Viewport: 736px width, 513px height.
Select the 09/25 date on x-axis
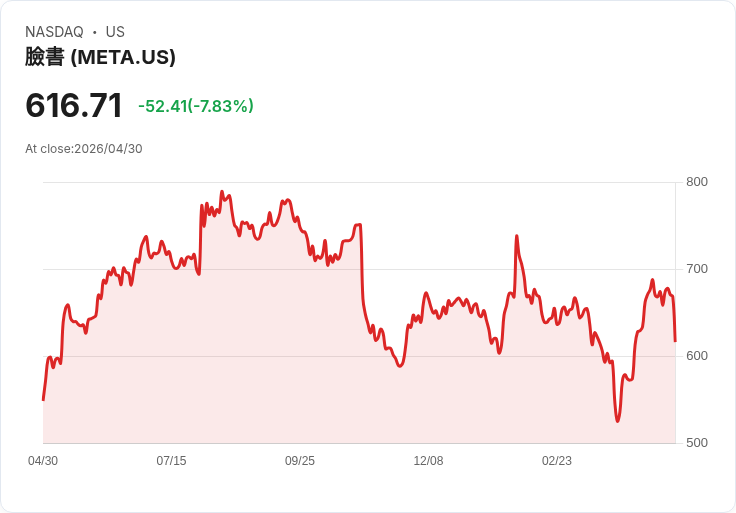[300, 461]
